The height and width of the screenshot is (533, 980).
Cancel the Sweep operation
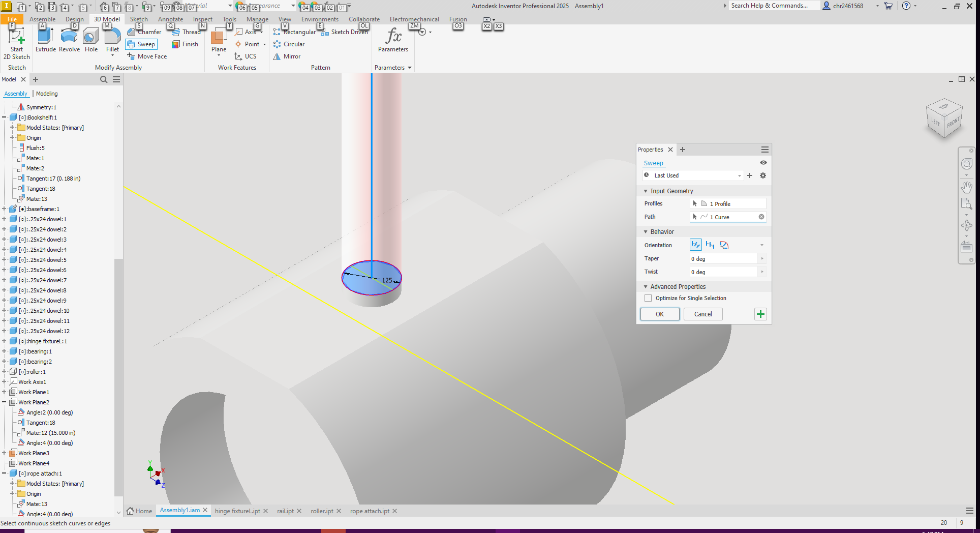[702, 314]
